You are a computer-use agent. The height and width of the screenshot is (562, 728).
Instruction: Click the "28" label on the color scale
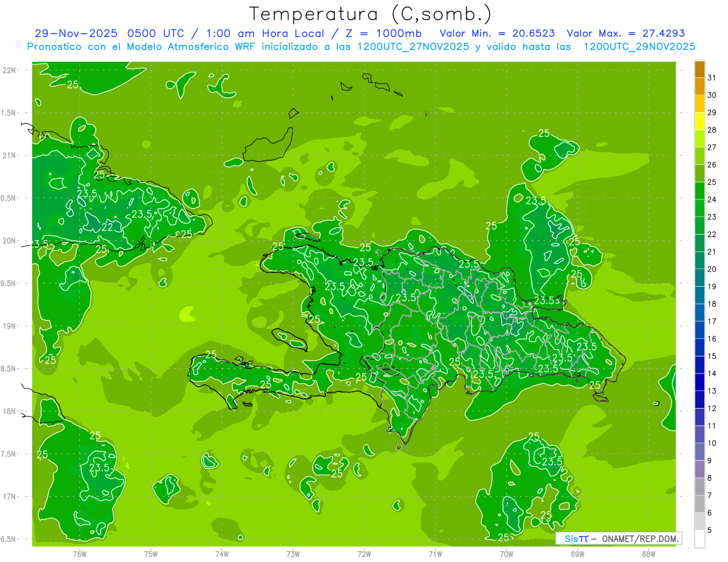tap(712, 130)
